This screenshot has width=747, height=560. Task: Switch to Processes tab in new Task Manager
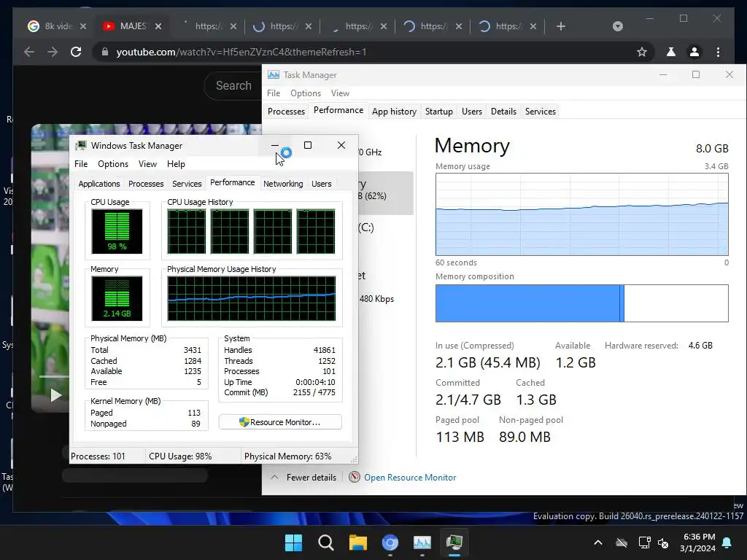(x=286, y=112)
